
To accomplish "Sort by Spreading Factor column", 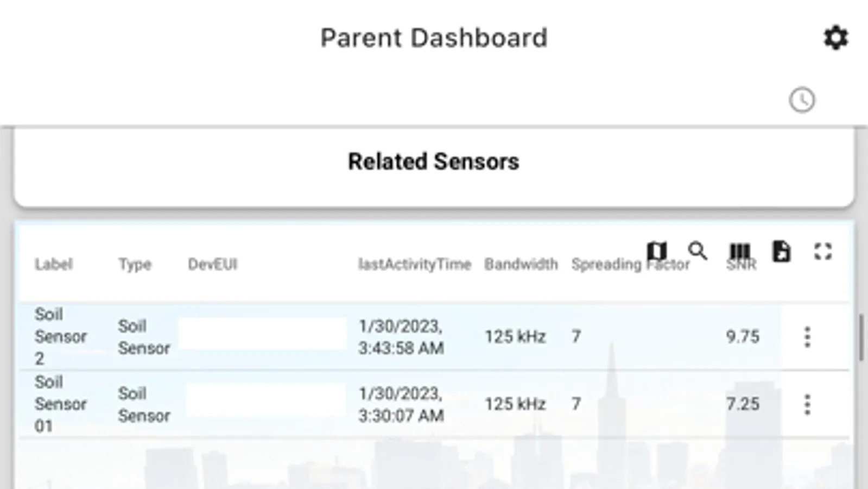I will (x=607, y=265).
